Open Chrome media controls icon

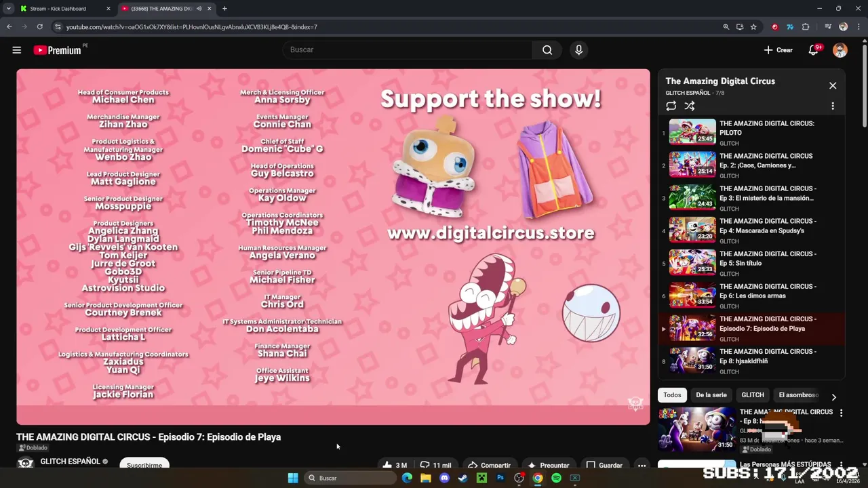(828, 27)
